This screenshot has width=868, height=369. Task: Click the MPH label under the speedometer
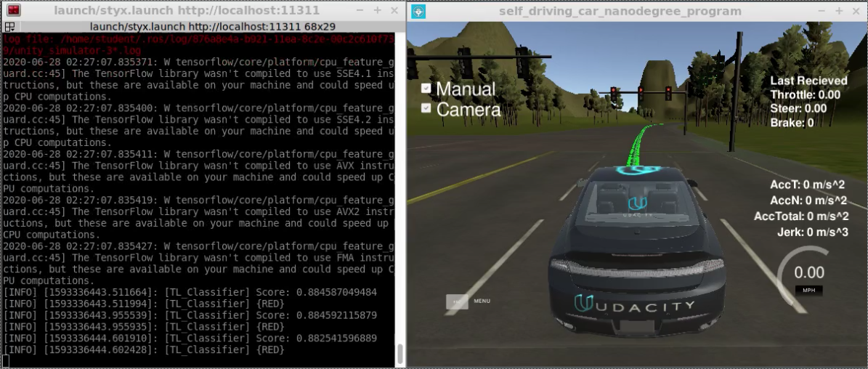(808, 290)
